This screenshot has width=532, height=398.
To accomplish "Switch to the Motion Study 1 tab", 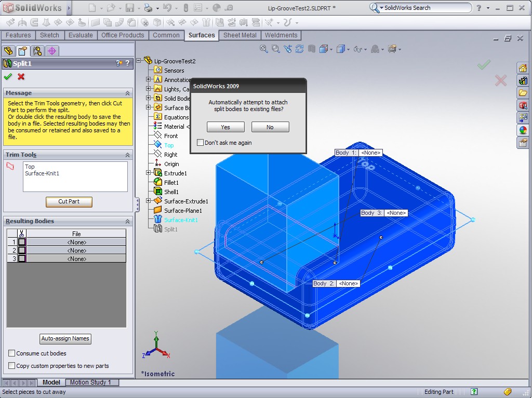I will (90, 382).
